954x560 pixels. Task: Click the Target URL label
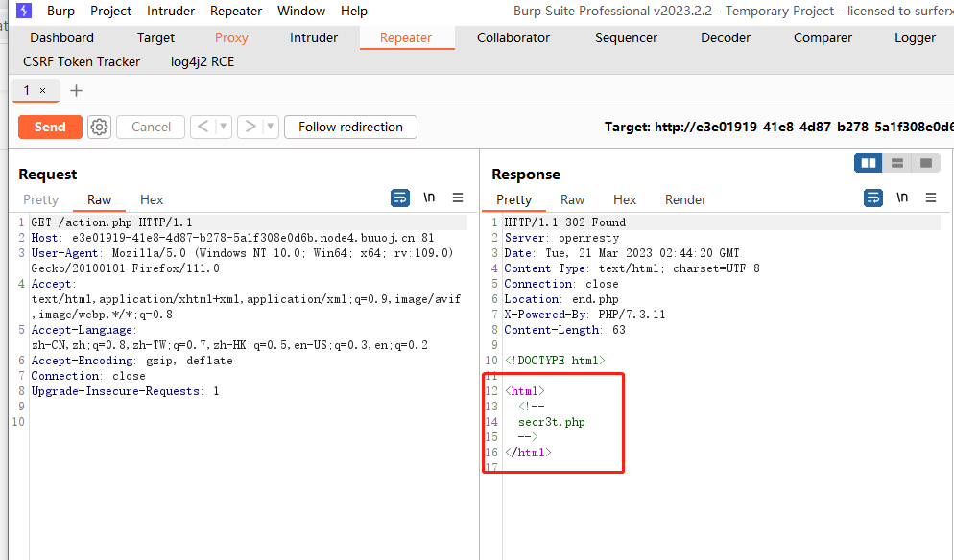click(x=778, y=128)
